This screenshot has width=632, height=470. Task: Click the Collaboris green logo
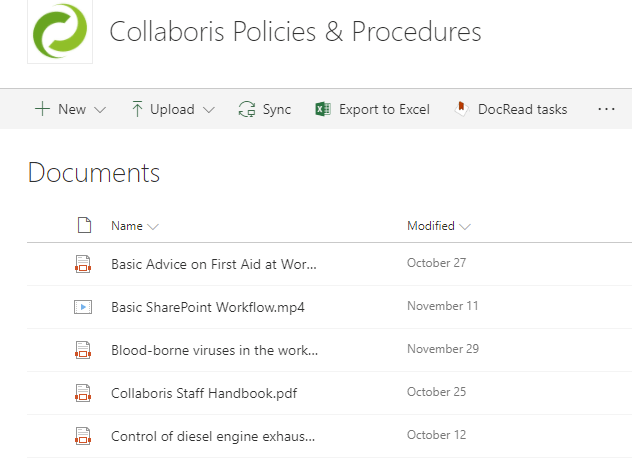click(x=60, y=31)
